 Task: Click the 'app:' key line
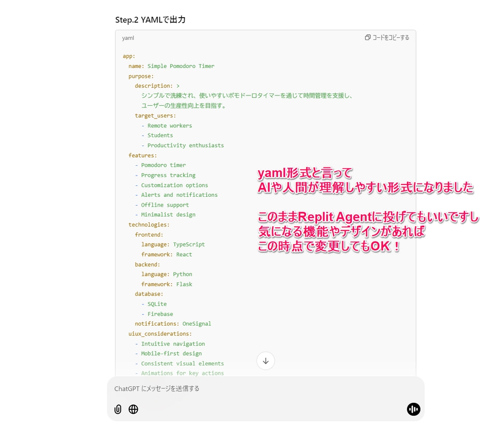(129, 56)
